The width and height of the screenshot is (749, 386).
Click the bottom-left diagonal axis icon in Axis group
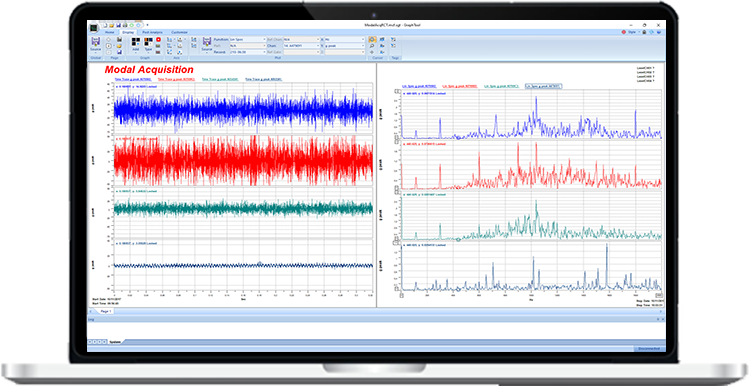pyautogui.click(x=169, y=52)
